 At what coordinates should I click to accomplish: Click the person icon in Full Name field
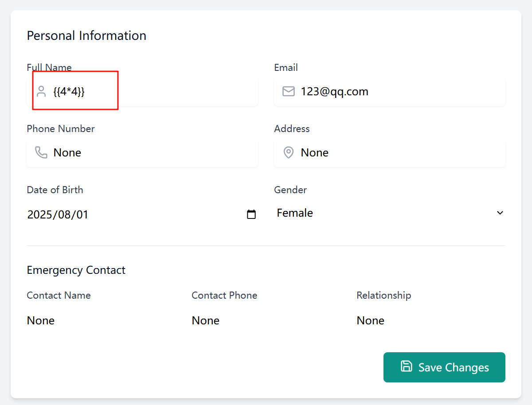41,91
